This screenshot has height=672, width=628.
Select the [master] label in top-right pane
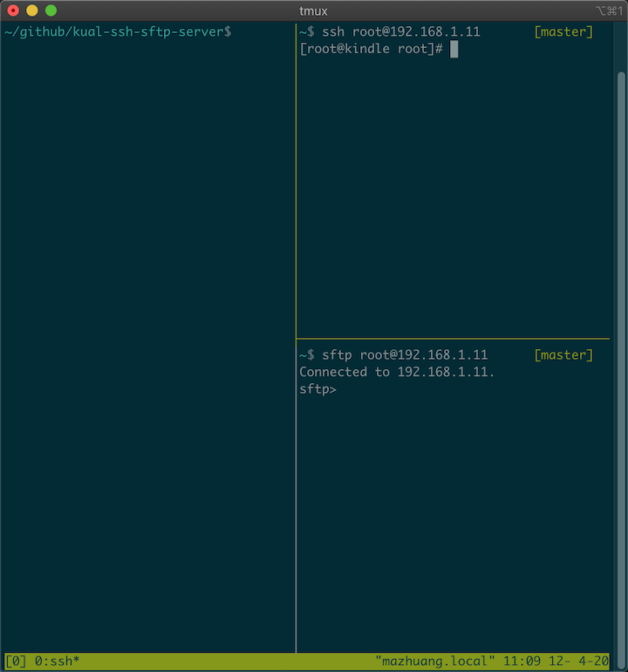[x=563, y=31]
